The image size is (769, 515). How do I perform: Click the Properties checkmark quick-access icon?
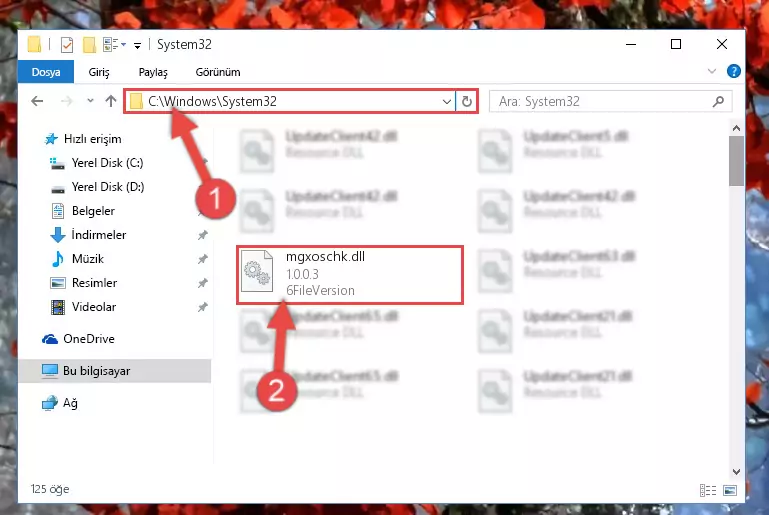pyautogui.click(x=67, y=45)
